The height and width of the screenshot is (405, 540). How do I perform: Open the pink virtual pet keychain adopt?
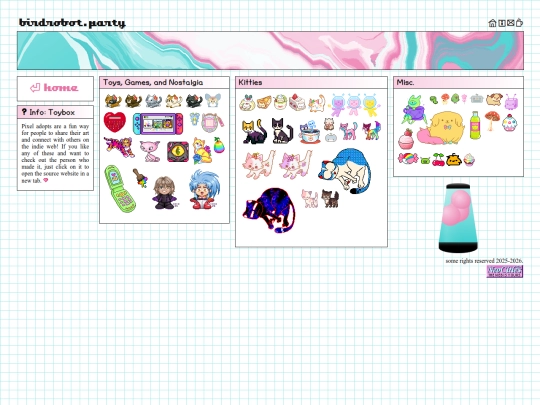[x=212, y=123]
